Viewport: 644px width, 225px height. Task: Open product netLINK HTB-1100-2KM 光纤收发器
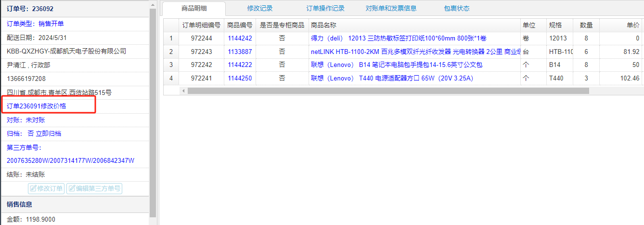pos(416,52)
